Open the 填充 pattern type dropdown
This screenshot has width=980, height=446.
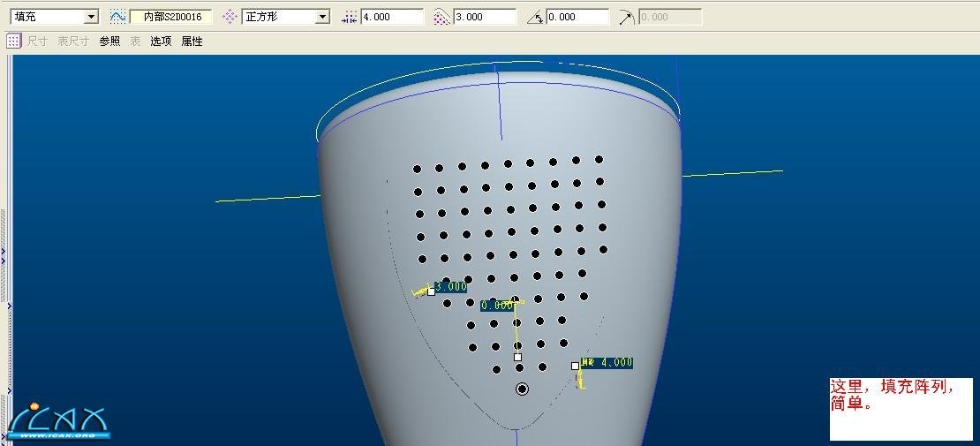tap(91, 17)
